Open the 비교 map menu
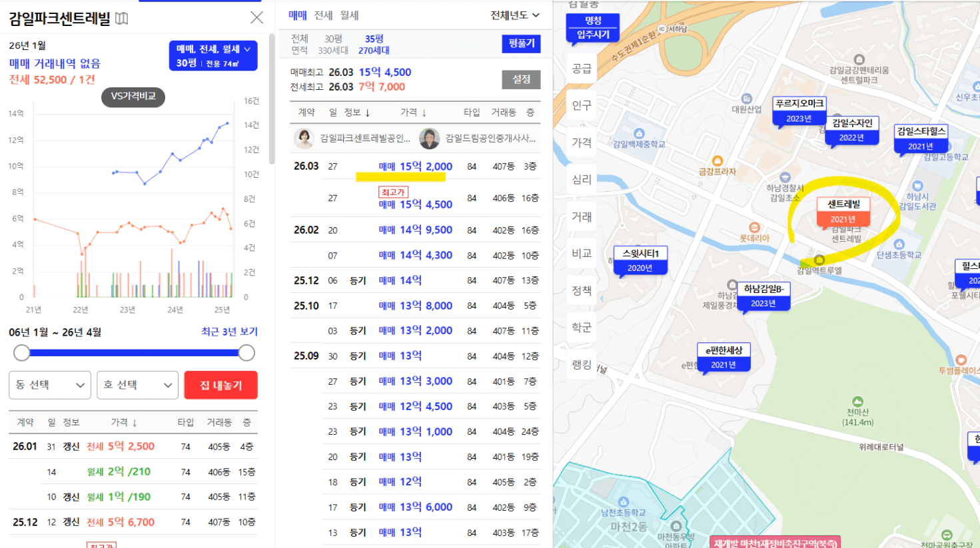Image resolution: width=980 pixels, height=548 pixels. pos(582,254)
